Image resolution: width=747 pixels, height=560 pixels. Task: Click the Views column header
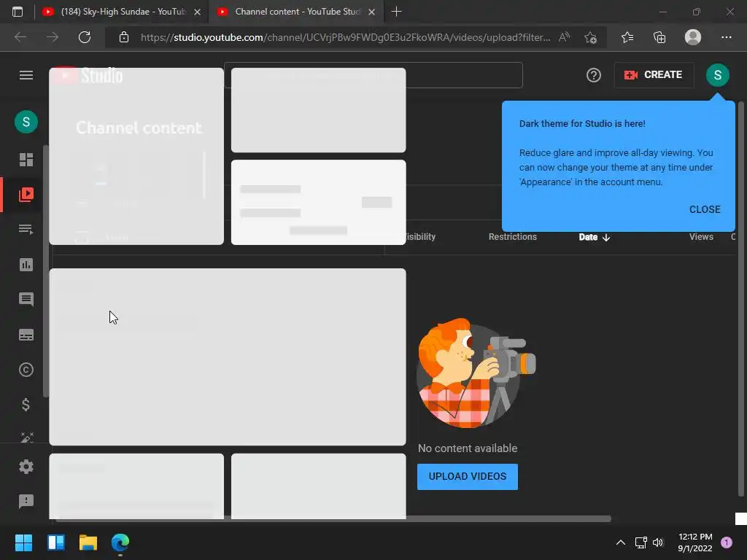point(701,237)
